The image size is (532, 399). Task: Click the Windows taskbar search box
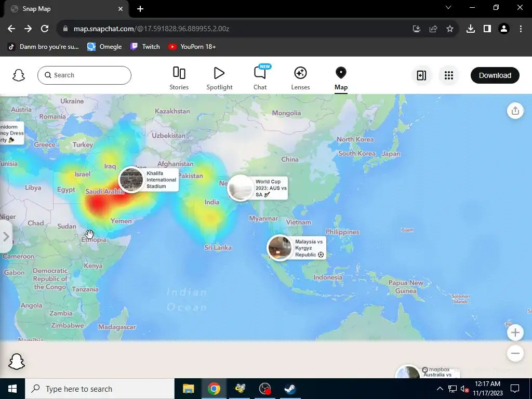[x=100, y=389]
